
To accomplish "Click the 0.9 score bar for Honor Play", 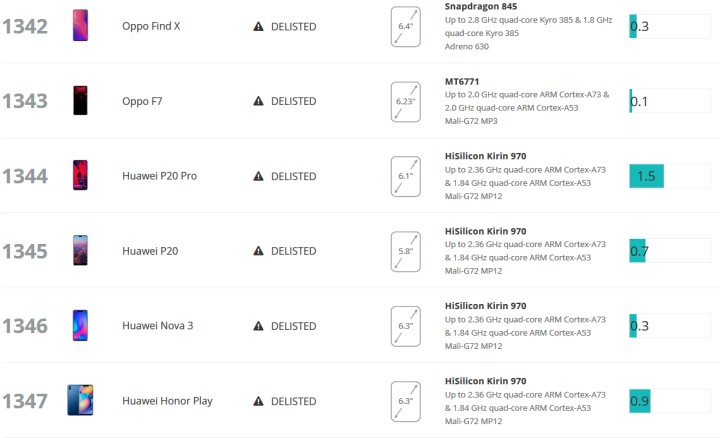I will pyautogui.click(x=639, y=401).
